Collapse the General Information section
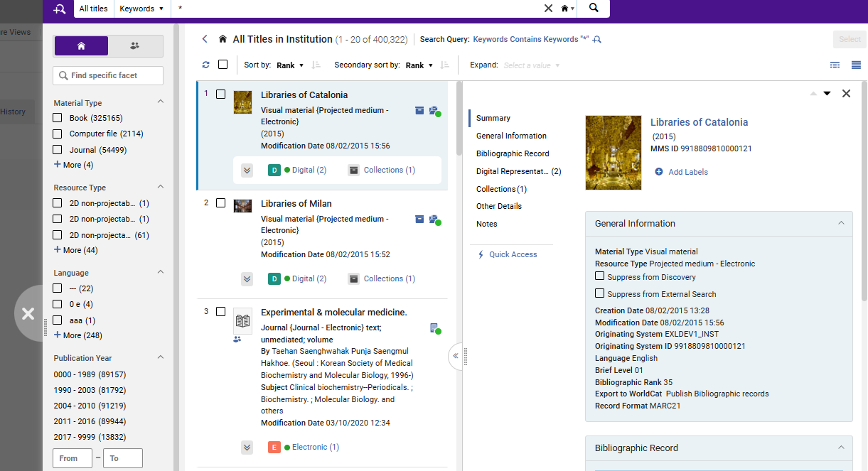This screenshot has height=471, width=868. 841,223
